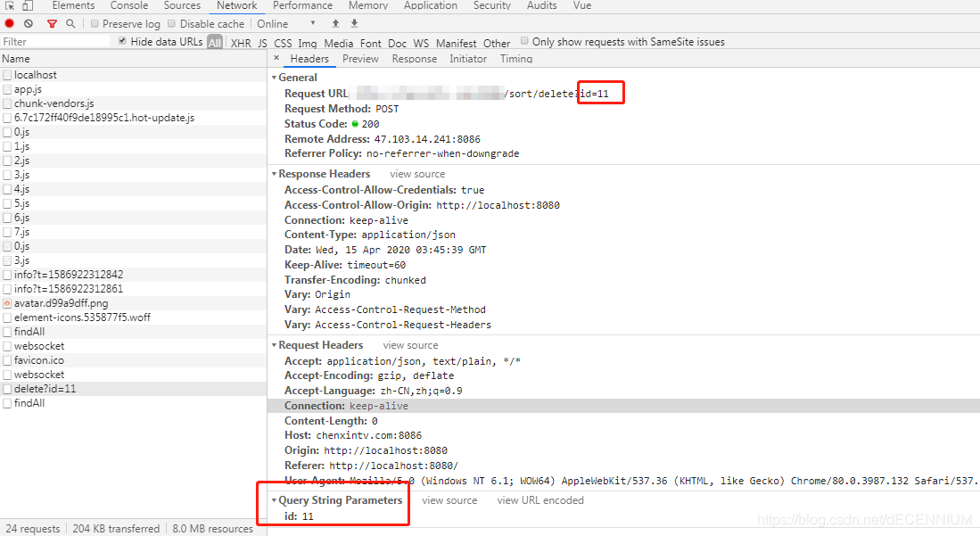Uncheck Hide data URLs

tap(122, 41)
